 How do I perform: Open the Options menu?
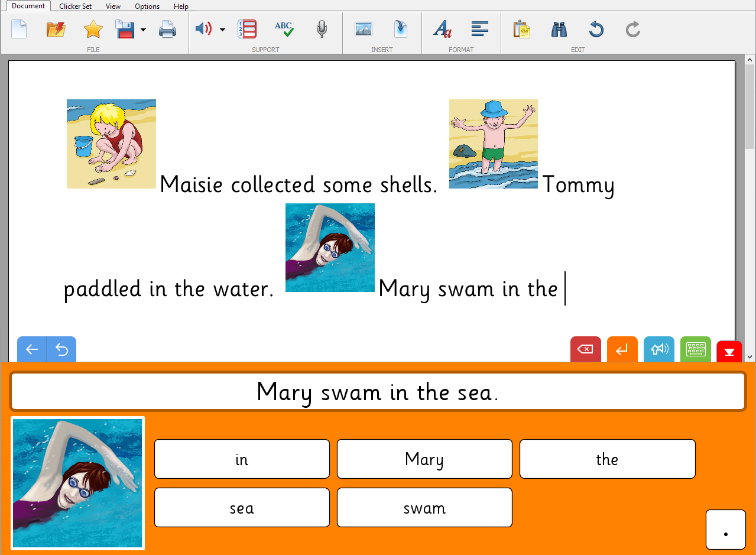[x=147, y=7]
